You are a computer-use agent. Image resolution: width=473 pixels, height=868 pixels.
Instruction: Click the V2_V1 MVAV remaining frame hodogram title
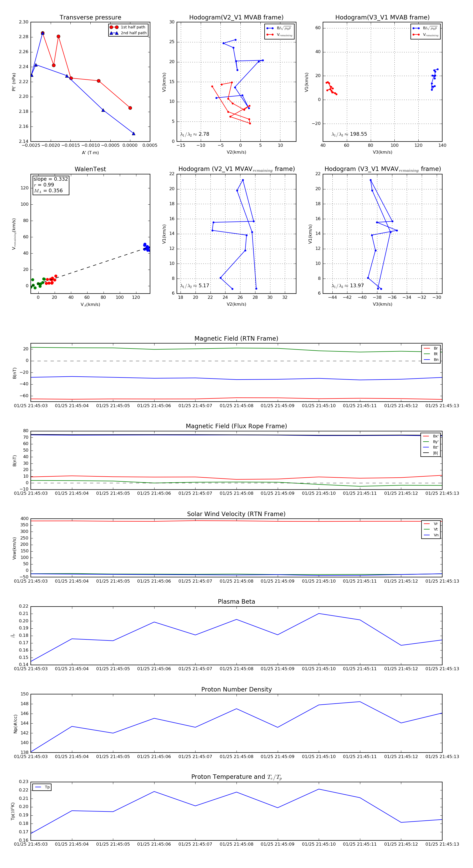pos(236,169)
